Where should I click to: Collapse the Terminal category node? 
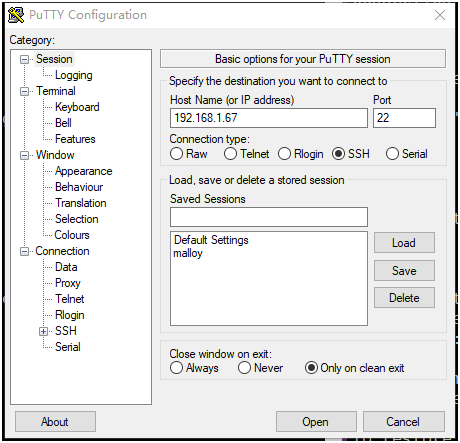24,91
